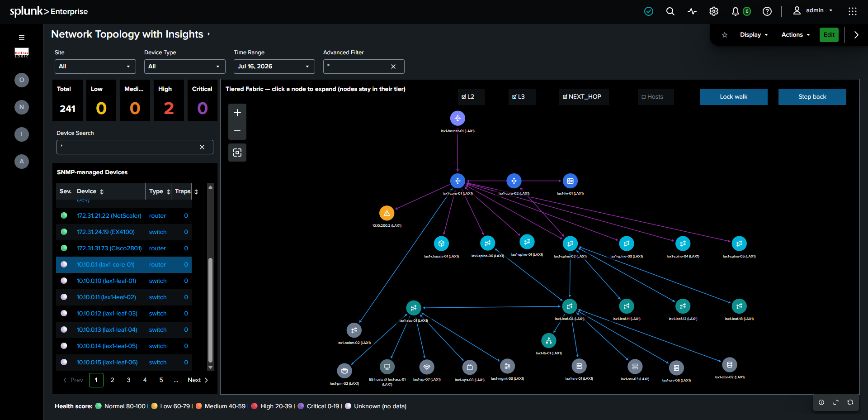Select the lax1-oobm-02 node
Screen dimensions: 868x420
coord(354,330)
